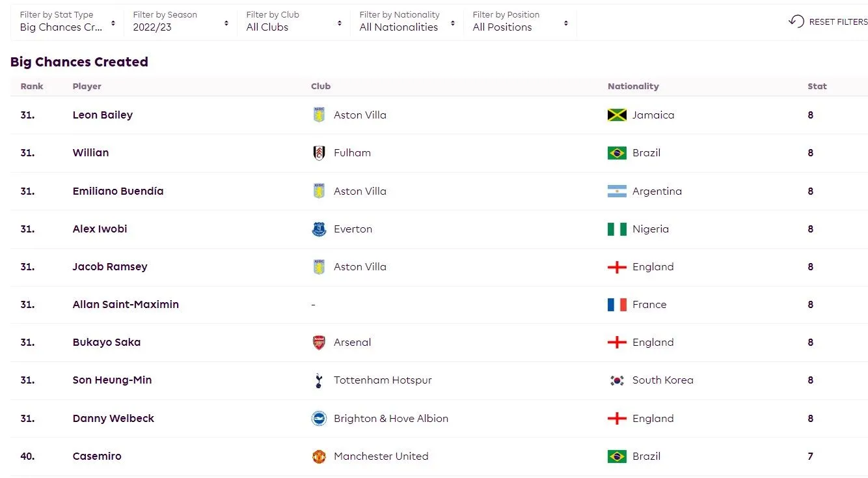Click the Manchester United crest icon

pyautogui.click(x=319, y=457)
